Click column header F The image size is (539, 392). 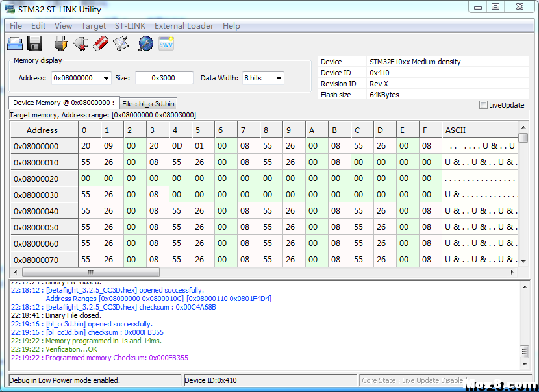pos(431,130)
